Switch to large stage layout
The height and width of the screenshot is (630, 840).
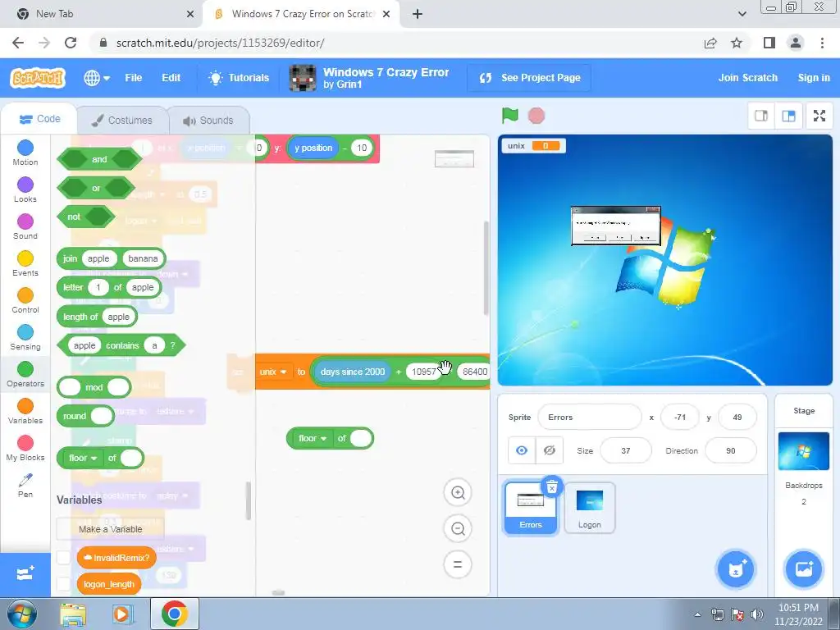pyautogui.click(x=788, y=116)
